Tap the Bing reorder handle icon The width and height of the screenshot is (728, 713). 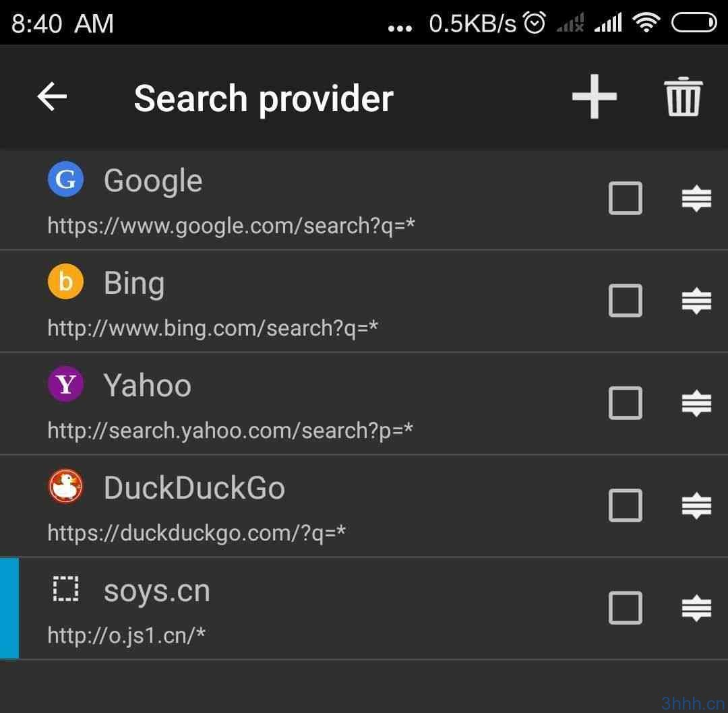[x=696, y=301]
